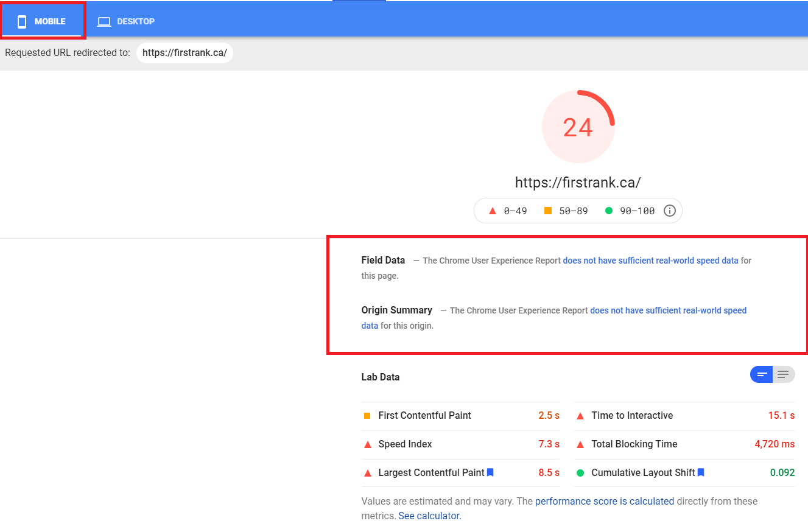Click the Total Blocking Time red triangle
The image size is (808, 532).
(580, 444)
